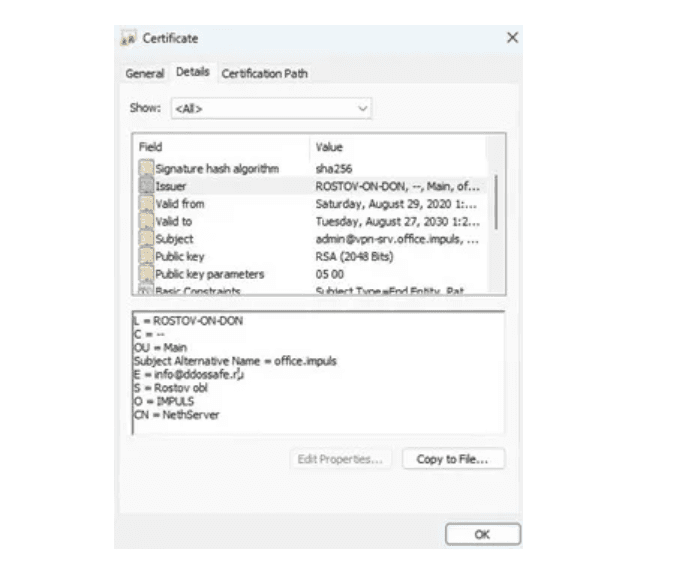The image size is (690, 571).
Task: Sort by the Value column header
Action: pyautogui.click(x=400, y=147)
